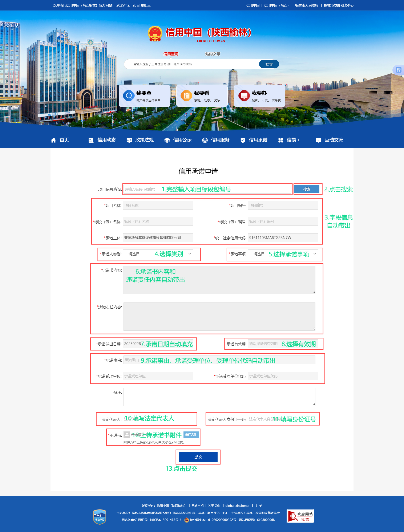Click the globe icon beside 信用服务
Screen dimensions: 404x532
[205, 140]
